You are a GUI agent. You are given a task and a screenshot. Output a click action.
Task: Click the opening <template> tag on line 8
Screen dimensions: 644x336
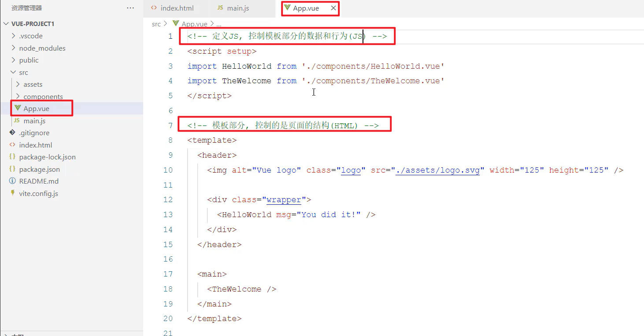[212, 140]
